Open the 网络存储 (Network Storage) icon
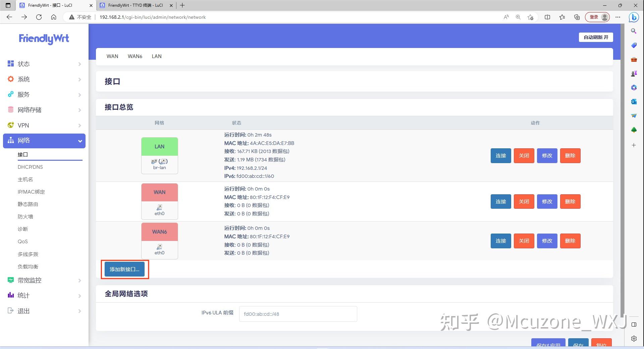Image resolution: width=644 pixels, height=349 pixels. point(10,110)
